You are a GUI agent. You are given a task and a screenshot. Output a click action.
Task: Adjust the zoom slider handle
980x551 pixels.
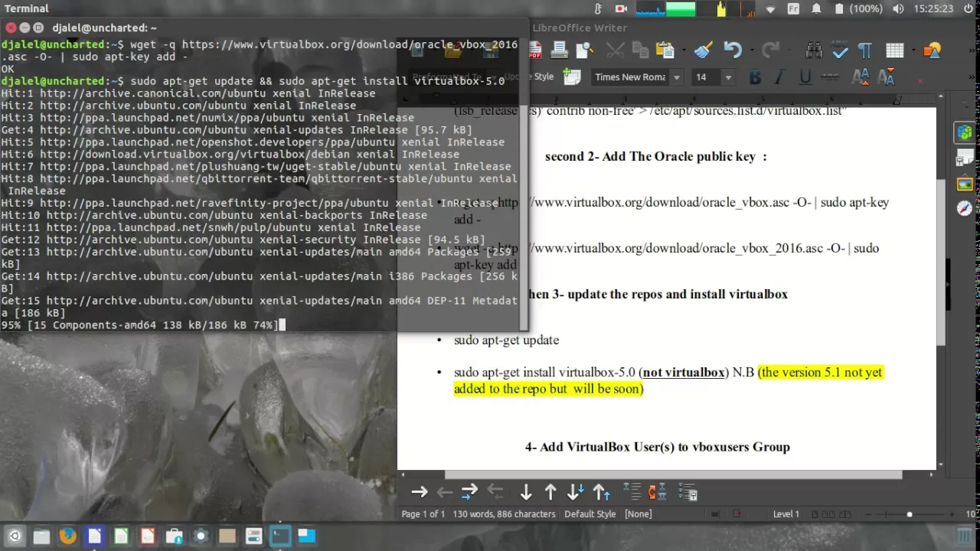[910, 514]
